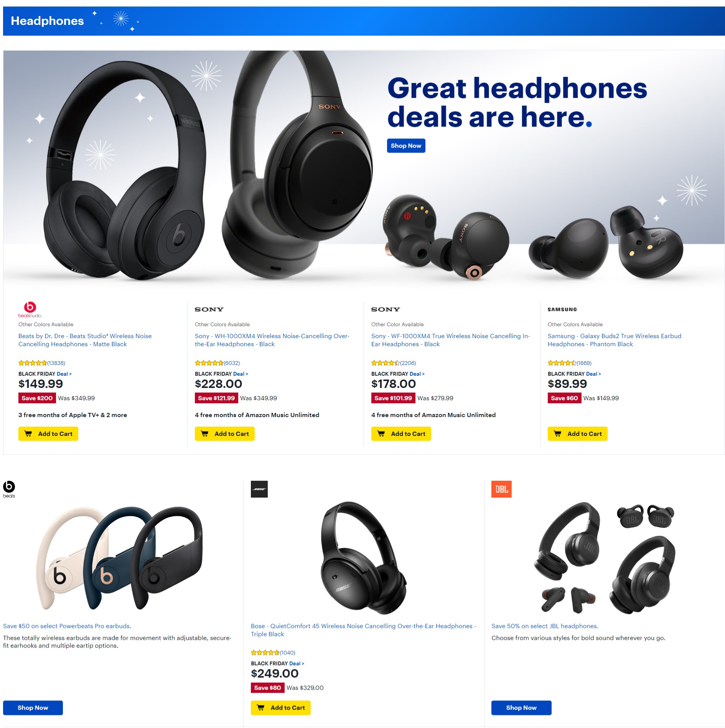Image resolution: width=725 pixels, height=728 pixels.
Task: Open Black Friday Deal link for Galaxy Buds2
Action: (x=593, y=374)
